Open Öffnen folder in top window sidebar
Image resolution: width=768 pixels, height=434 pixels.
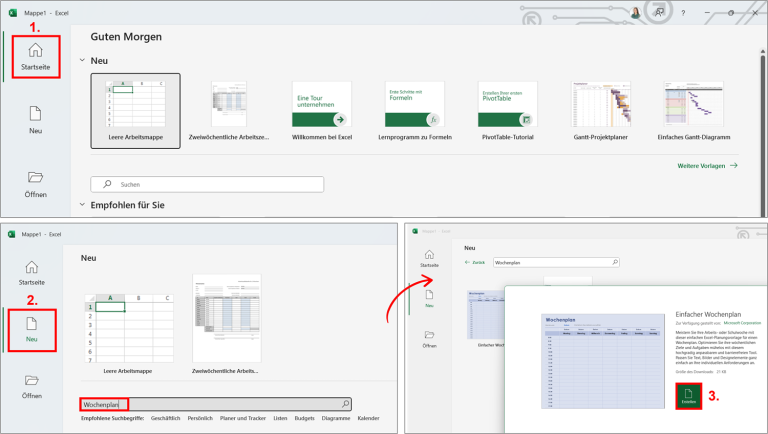pyautogui.click(x=35, y=184)
